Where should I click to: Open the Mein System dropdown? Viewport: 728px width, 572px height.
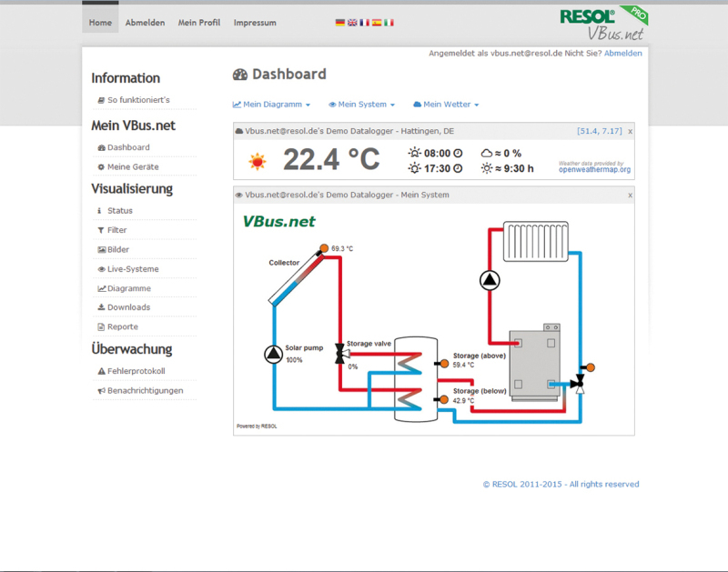coord(361,105)
